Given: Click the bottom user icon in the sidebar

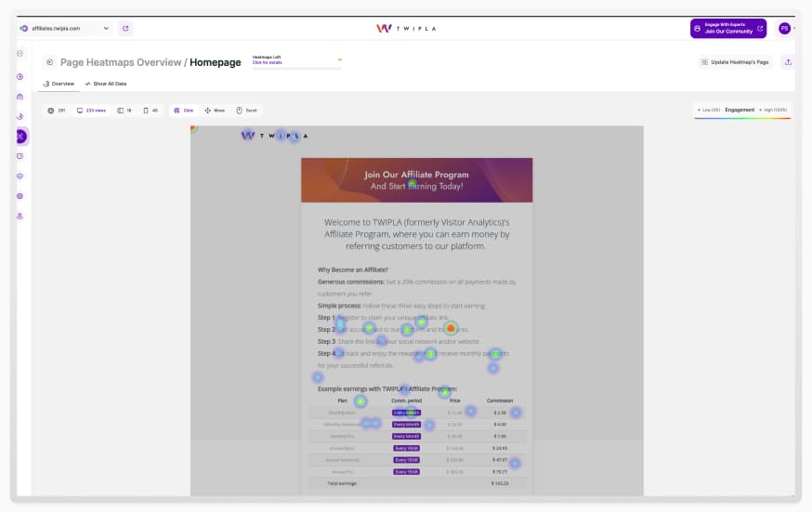Looking at the screenshot, I should coord(20,216).
